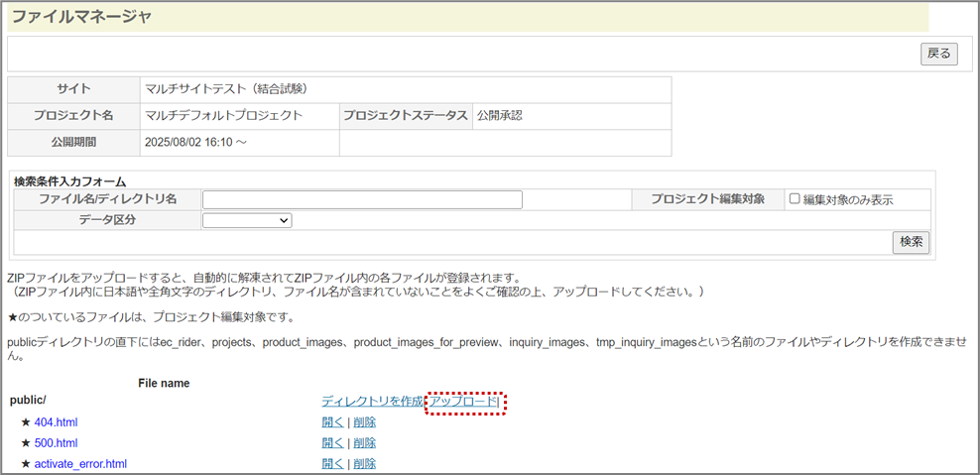Click the 戻る button
Screen dimensions: 980x475
(938, 54)
